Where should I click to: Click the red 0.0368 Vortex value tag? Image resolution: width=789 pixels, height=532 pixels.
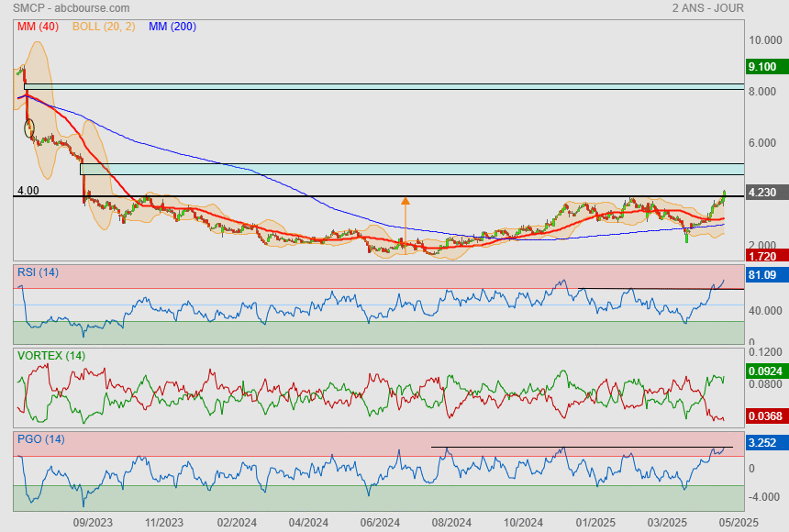click(767, 416)
